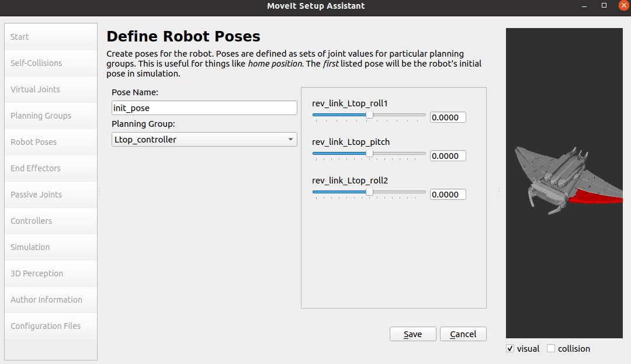Click the rev_link_Ltop_roll1 slider handle
Screen dimensions: 631x364
[369, 115]
